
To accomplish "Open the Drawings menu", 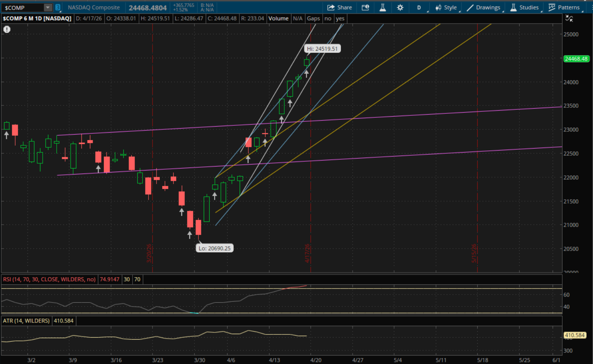I will coord(484,8).
